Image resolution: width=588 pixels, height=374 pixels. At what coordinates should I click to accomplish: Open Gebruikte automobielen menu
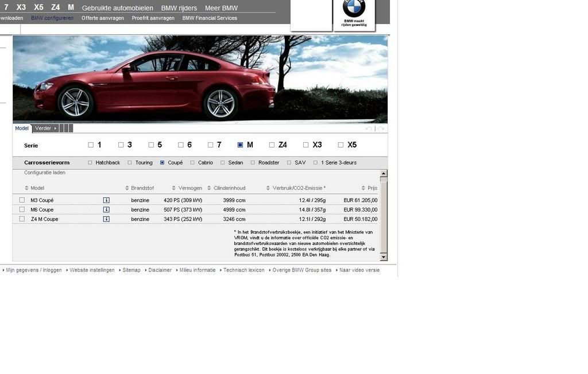pos(117,8)
